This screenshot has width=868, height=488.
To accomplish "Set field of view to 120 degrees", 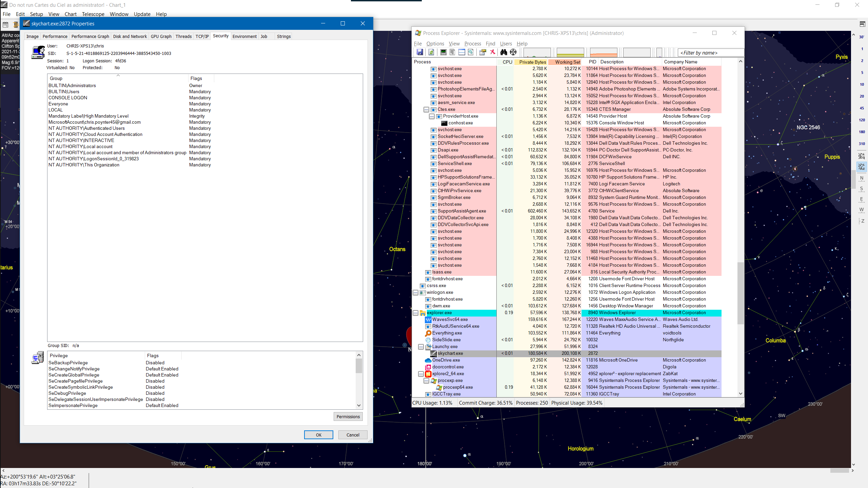I will click(862, 120).
